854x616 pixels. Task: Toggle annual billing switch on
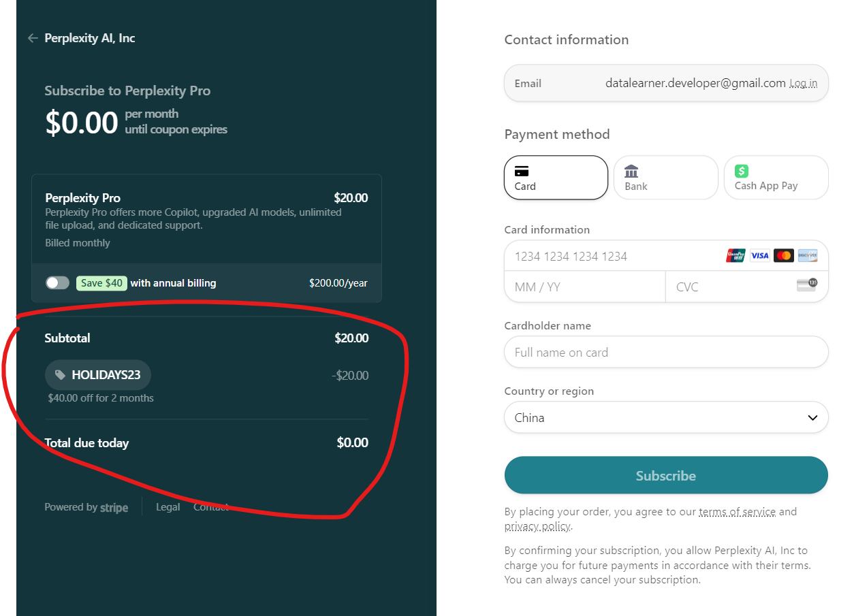tap(57, 282)
